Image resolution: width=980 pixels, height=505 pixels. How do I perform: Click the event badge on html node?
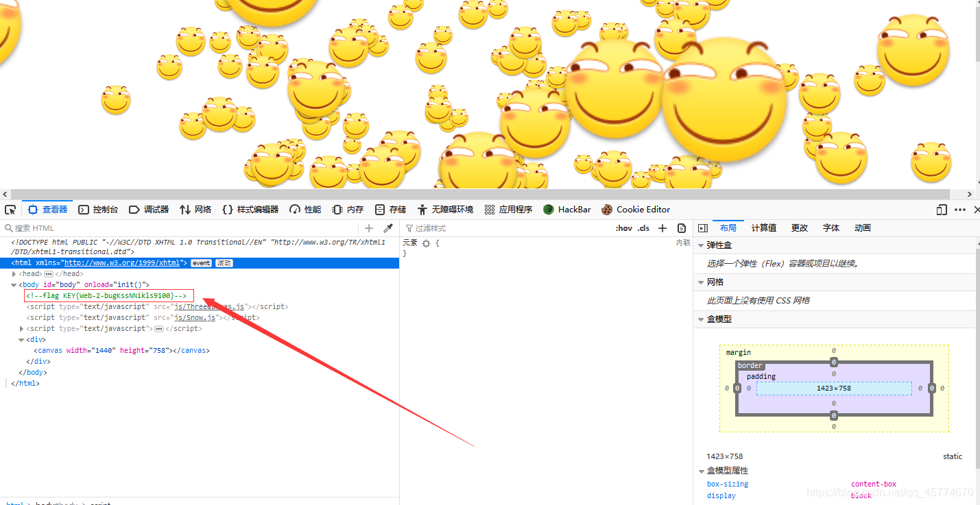pyautogui.click(x=201, y=263)
